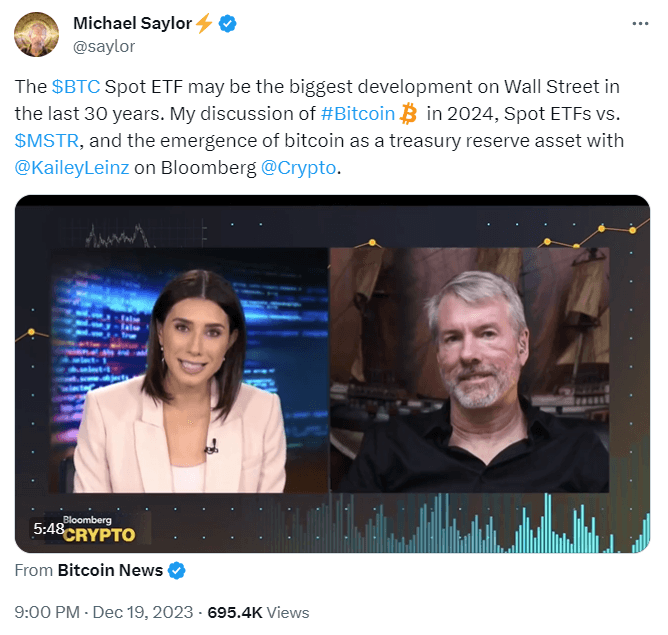
Task: Click the 9:00 PM Dec 19, 2023 timestamp
Action: point(104,612)
